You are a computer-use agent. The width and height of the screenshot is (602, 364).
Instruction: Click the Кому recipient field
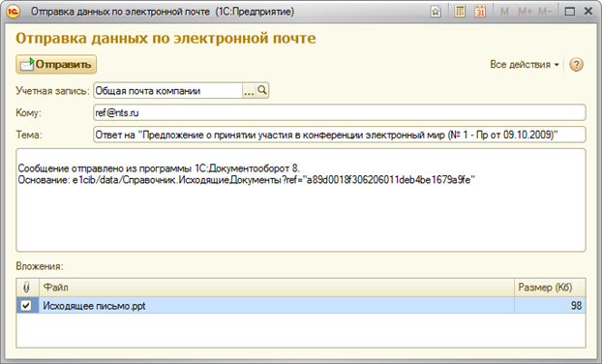(x=340, y=113)
